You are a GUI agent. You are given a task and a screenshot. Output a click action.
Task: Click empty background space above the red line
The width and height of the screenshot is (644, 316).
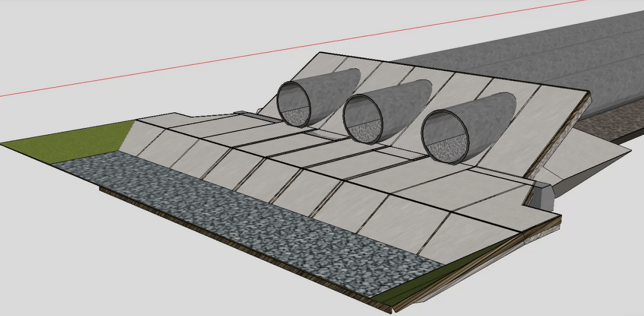click(166, 28)
